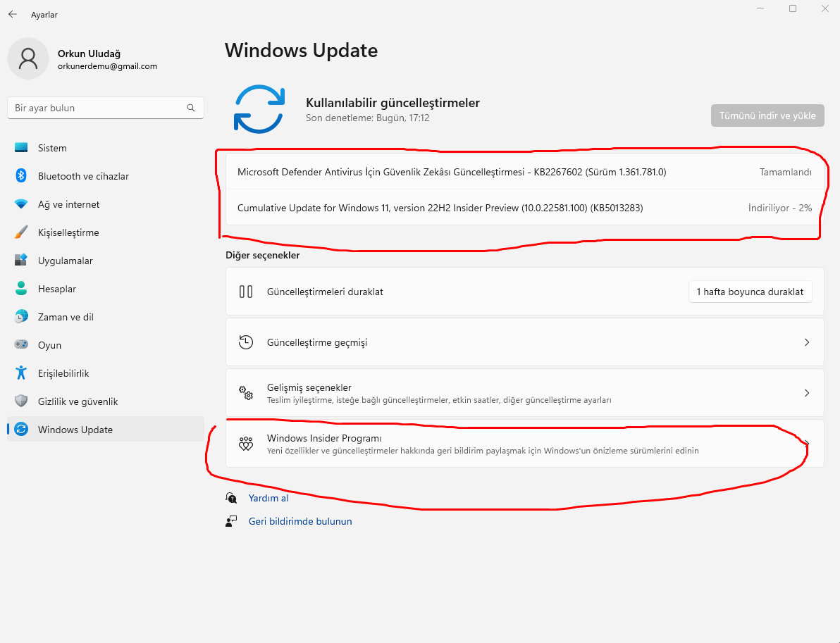Image resolution: width=840 pixels, height=643 pixels.
Task: Click the Uygulamalar apps icon
Action: click(x=21, y=260)
